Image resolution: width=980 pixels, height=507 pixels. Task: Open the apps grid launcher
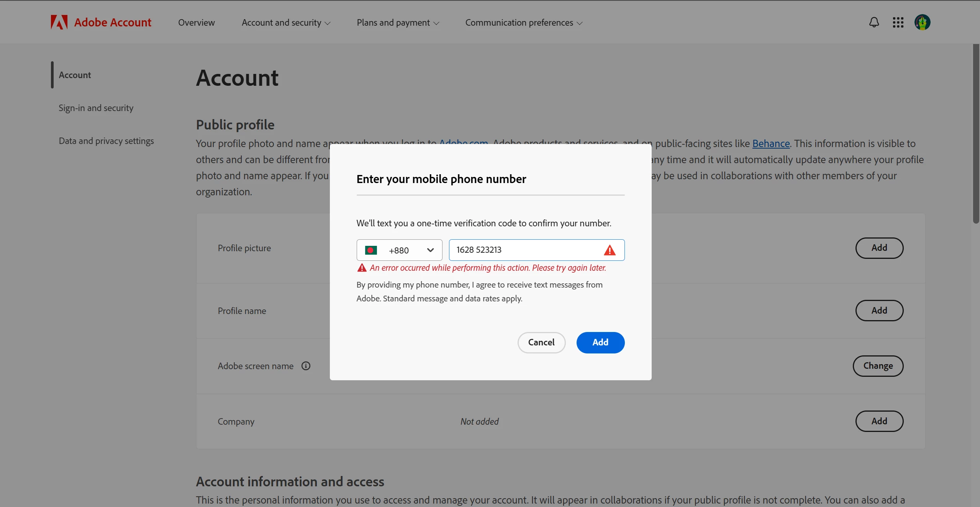click(x=898, y=22)
